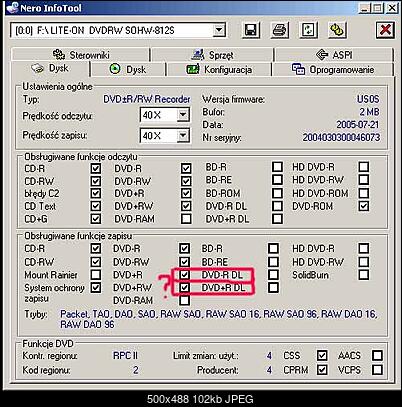Click the firmware version value US0S
Screen dimensions: 402x407
tap(368, 99)
